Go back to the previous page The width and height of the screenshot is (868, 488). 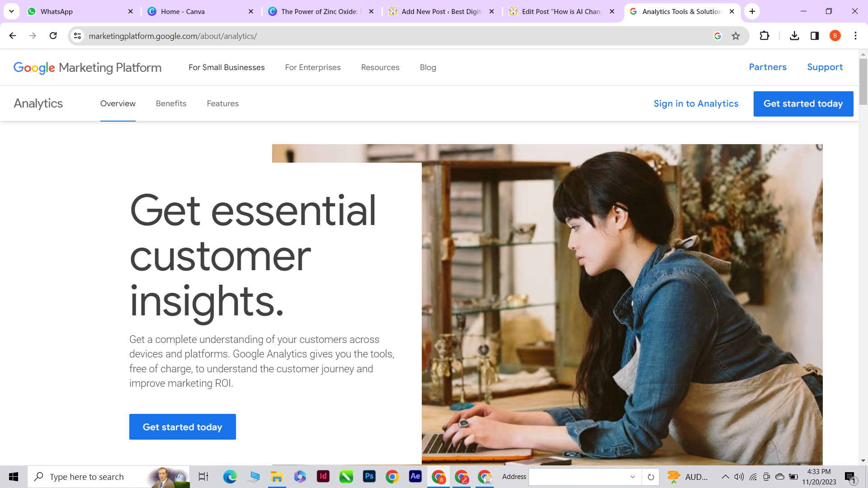pyautogui.click(x=13, y=36)
